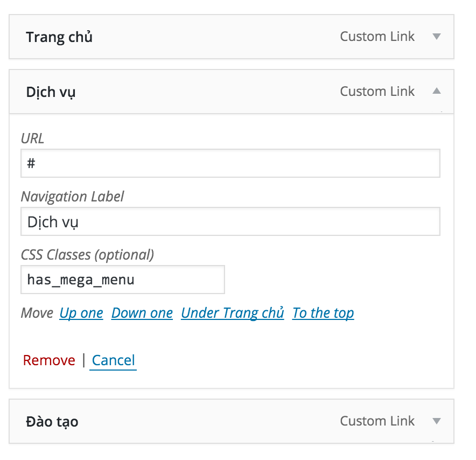Click Custom Link type on Trang chủ row

[377, 37]
